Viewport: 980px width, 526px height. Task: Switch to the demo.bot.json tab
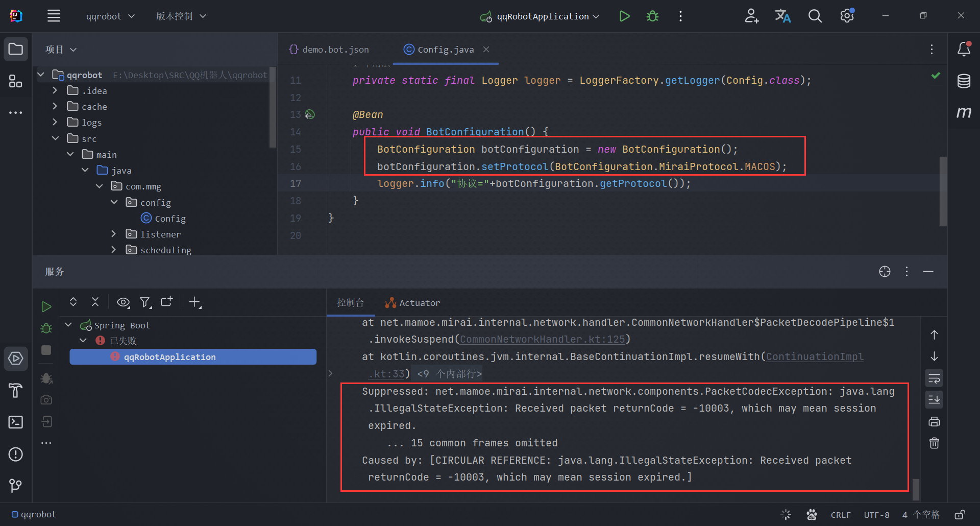[x=329, y=49]
